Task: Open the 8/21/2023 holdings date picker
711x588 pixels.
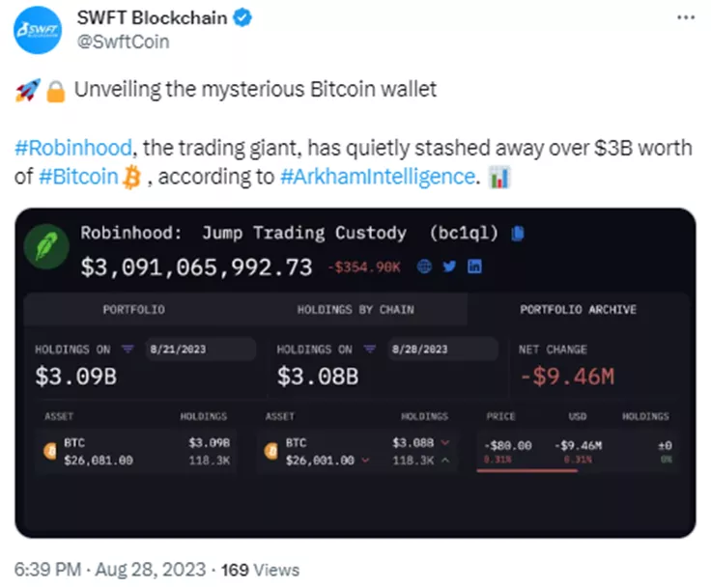Action: [198, 350]
